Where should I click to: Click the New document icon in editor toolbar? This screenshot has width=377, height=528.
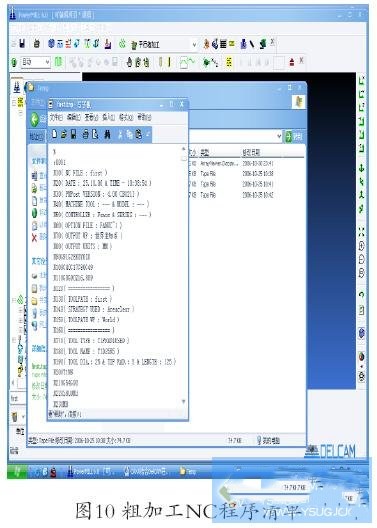click(x=55, y=134)
